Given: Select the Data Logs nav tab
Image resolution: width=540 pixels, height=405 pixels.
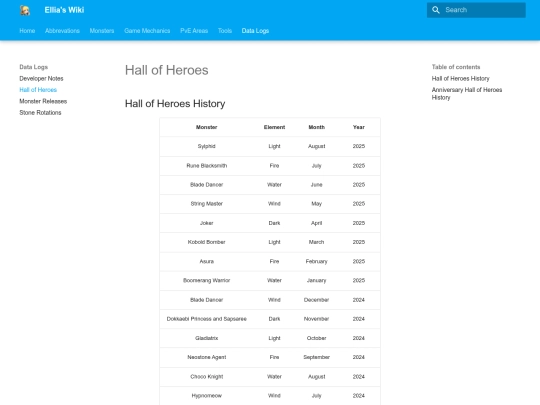Looking at the screenshot, I should coord(255,31).
